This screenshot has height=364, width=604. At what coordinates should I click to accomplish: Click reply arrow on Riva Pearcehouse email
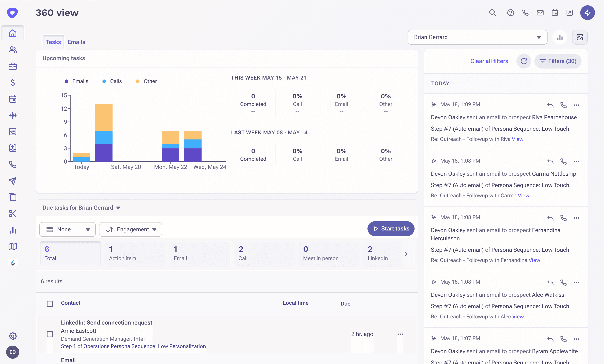[x=550, y=105]
